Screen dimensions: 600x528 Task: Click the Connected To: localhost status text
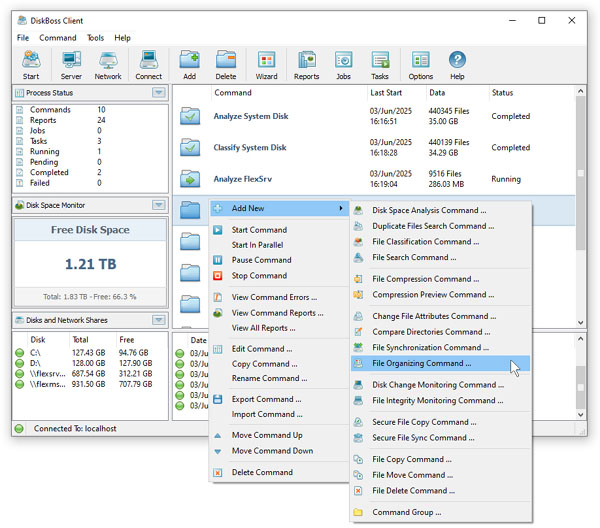75,429
